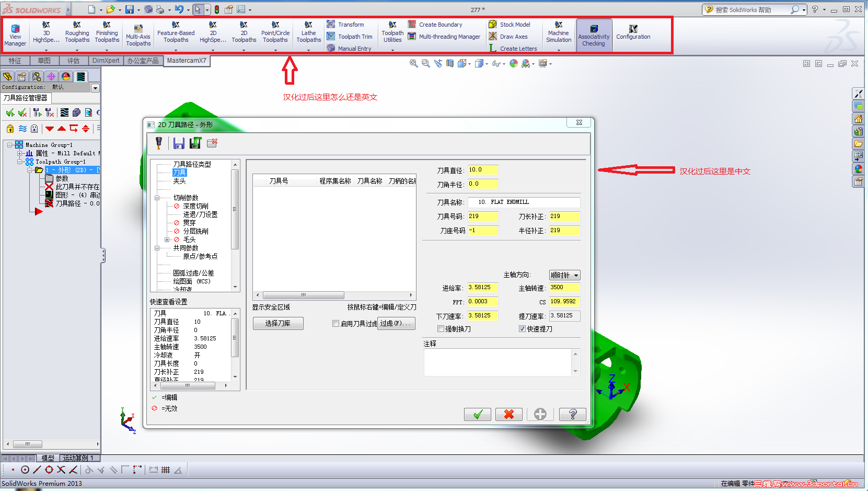The image size is (868, 491).
Task: Click Create Letters command
Action: pyautogui.click(x=513, y=49)
